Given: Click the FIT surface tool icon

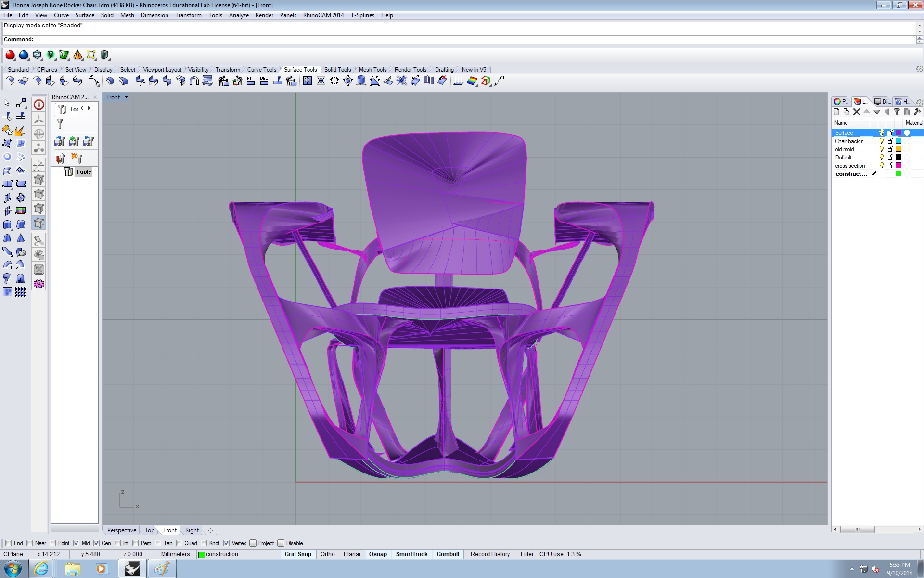Looking at the screenshot, I should click(x=251, y=81).
